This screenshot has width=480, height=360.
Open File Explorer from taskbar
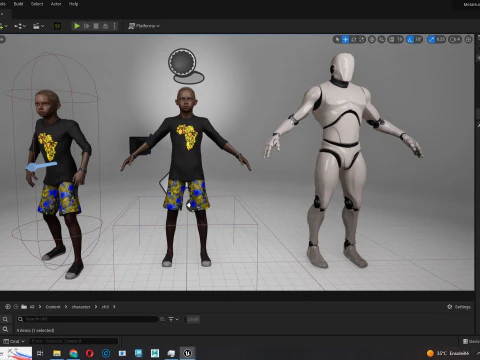pyautogui.click(x=57, y=353)
